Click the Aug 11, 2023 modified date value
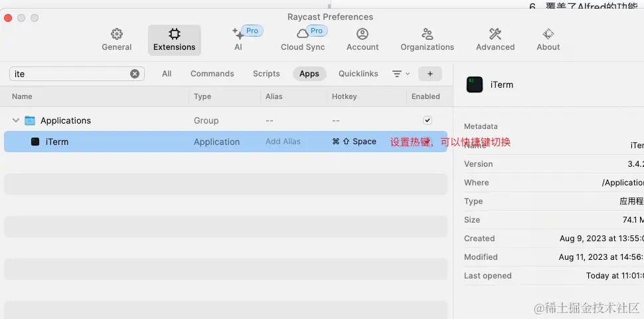 pos(602,257)
